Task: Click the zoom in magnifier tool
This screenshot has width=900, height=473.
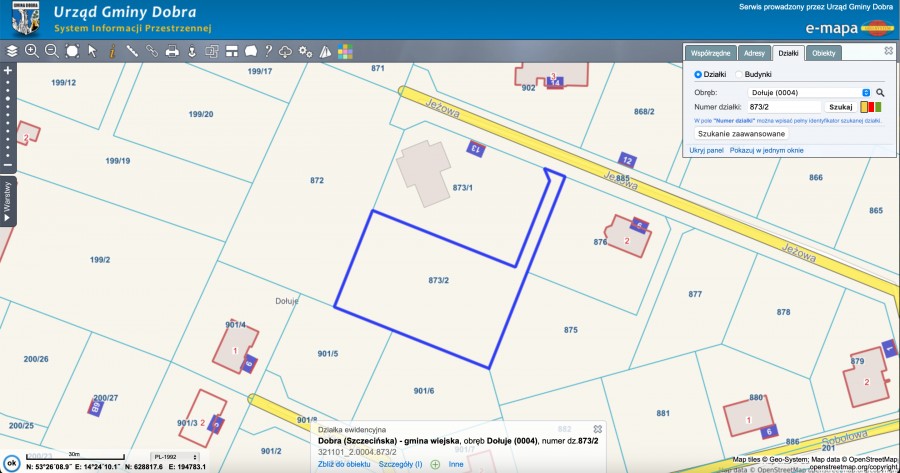Action: click(x=31, y=51)
